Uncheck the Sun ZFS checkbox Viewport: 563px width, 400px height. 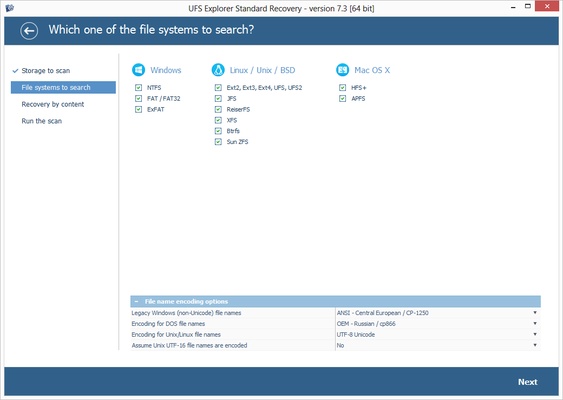click(218, 142)
